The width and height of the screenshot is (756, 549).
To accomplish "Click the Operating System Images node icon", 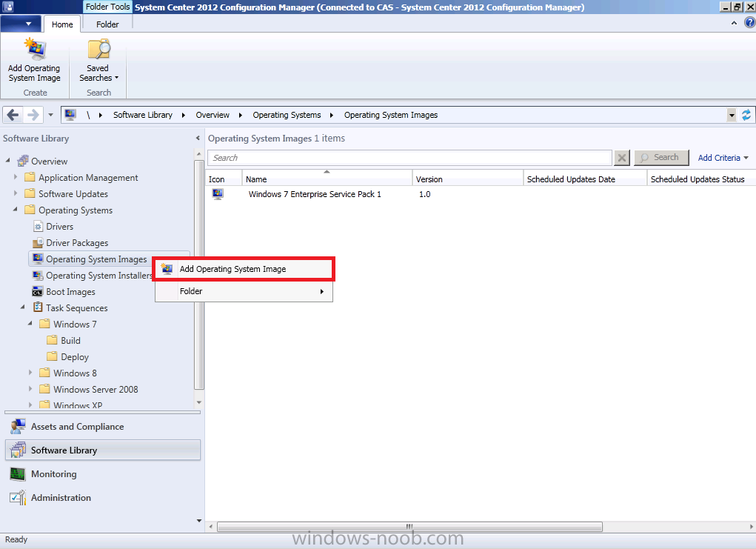I will (38, 259).
